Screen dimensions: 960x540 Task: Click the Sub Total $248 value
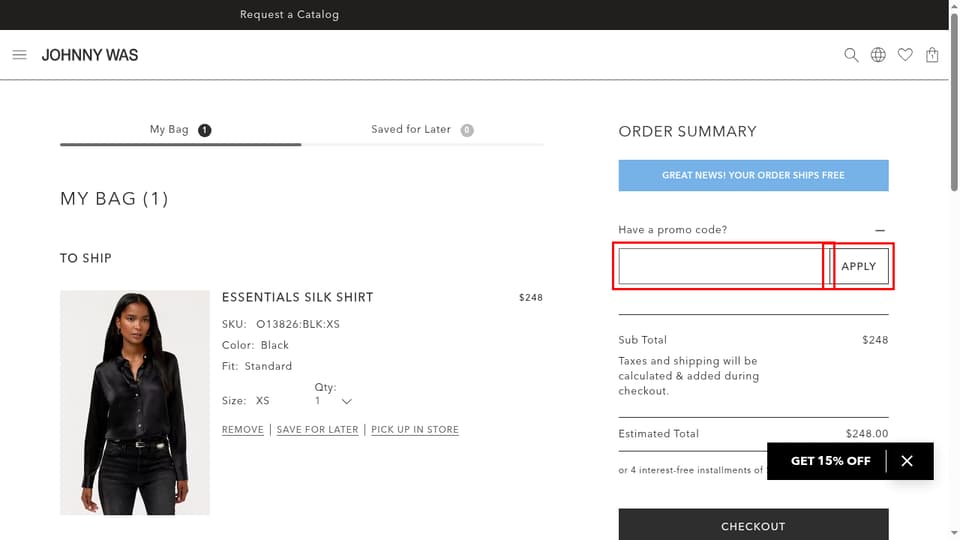coord(875,340)
